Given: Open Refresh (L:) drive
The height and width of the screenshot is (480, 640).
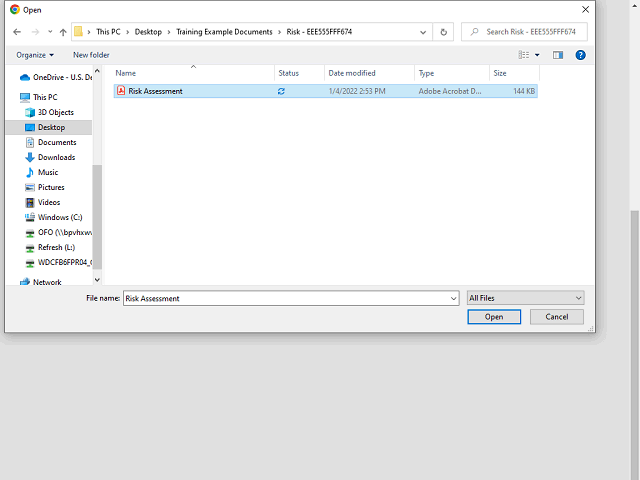Looking at the screenshot, I should coord(50,247).
